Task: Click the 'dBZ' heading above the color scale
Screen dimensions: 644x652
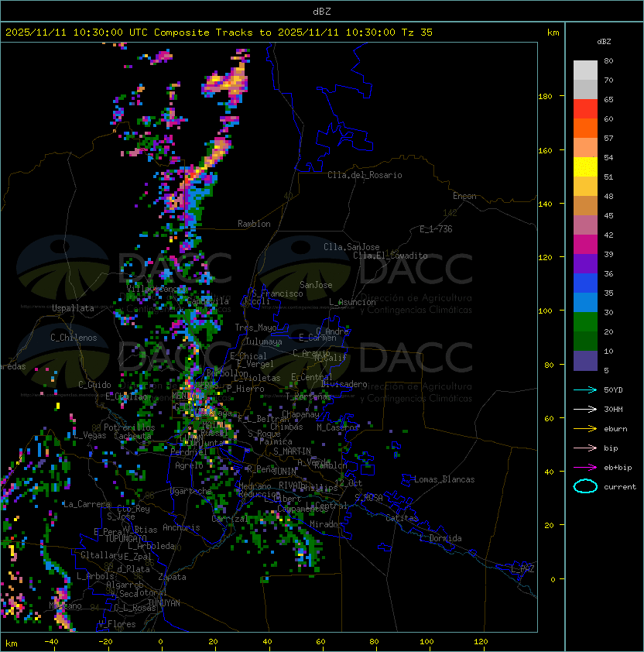Action: click(x=604, y=42)
